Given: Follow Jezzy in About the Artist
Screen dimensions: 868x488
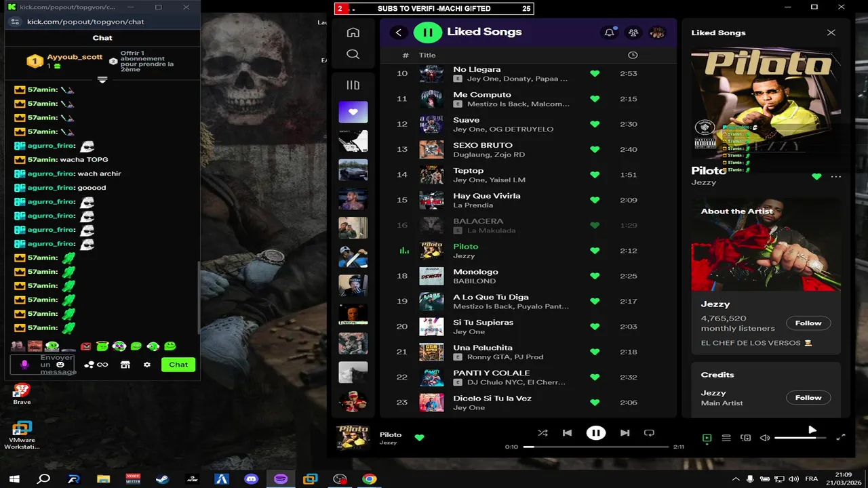Looking at the screenshot, I should 808,323.
